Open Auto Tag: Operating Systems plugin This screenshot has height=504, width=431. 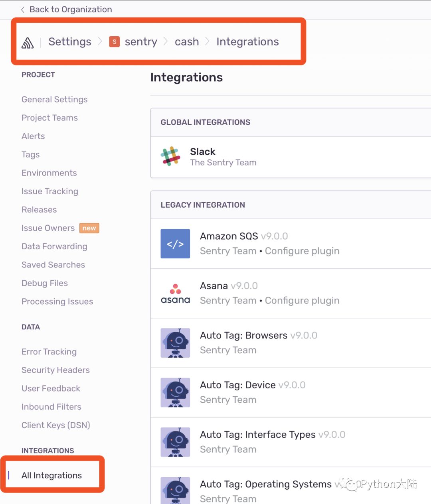(x=266, y=484)
